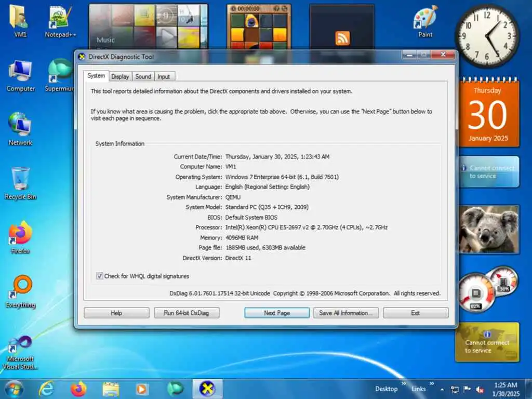Click the Music media gadget thumbnail
Screen dimensions: 532x399
click(148, 26)
